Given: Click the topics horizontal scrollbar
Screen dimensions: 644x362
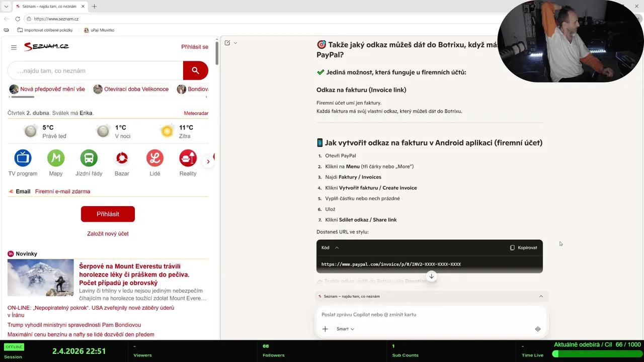Looking at the screenshot, I should pyautogui.click(x=22, y=97).
